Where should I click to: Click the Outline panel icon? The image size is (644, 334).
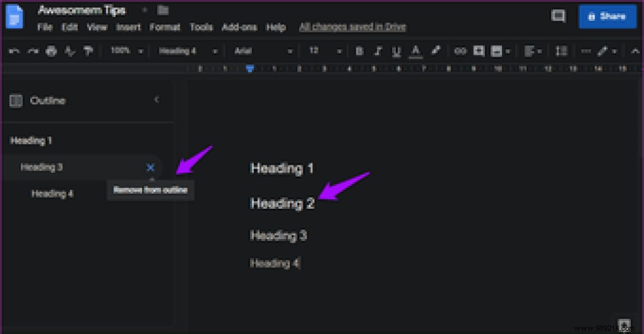pyautogui.click(x=16, y=101)
